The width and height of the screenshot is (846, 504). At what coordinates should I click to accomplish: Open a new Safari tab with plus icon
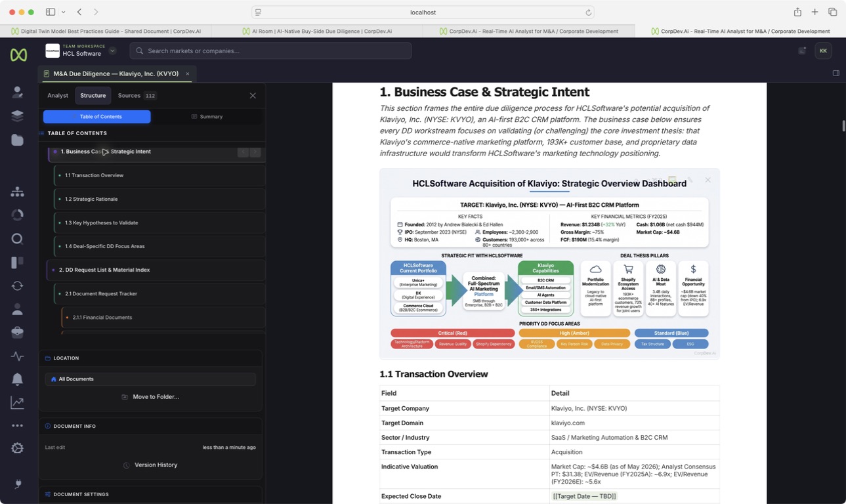pos(814,12)
